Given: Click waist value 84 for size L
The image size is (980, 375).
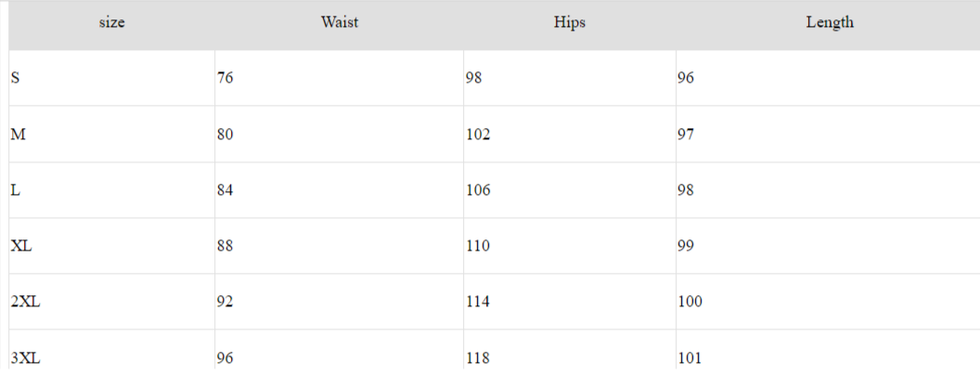Looking at the screenshot, I should click(x=225, y=190).
